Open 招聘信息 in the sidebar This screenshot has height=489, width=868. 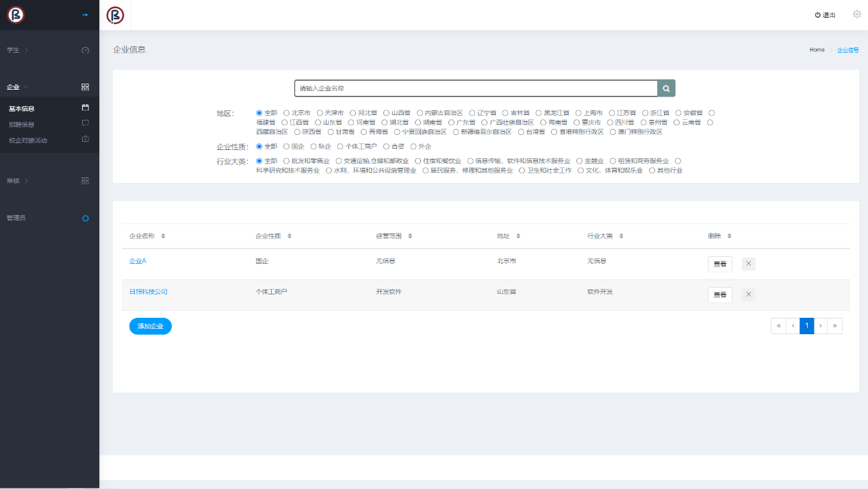point(21,125)
